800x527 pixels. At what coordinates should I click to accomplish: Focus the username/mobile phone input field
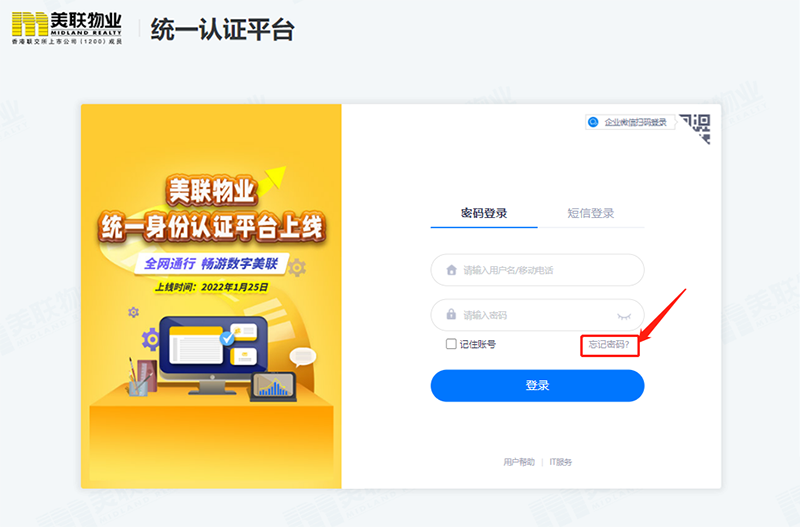(x=537, y=270)
